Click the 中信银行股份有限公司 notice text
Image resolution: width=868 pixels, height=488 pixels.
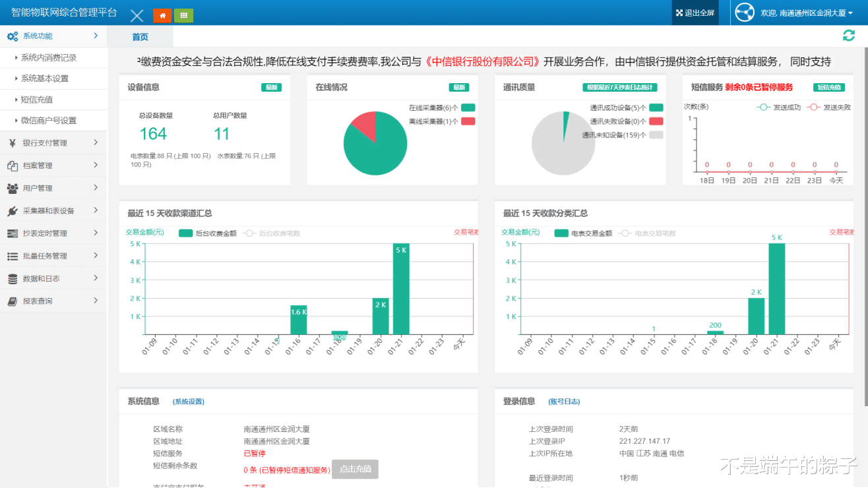[x=483, y=62]
